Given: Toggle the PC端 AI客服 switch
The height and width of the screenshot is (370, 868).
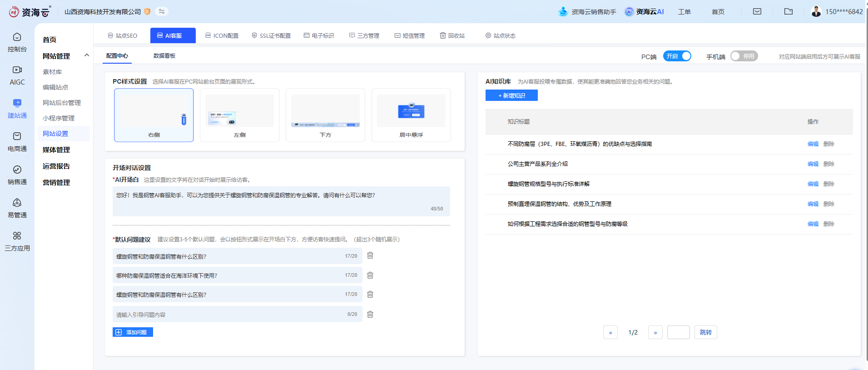Looking at the screenshot, I should pos(677,56).
